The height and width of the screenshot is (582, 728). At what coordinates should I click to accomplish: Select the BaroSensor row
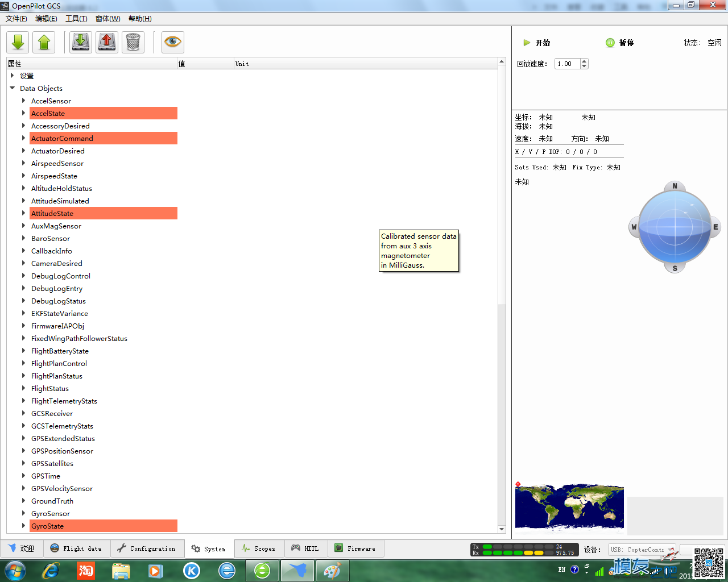tap(104, 238)
